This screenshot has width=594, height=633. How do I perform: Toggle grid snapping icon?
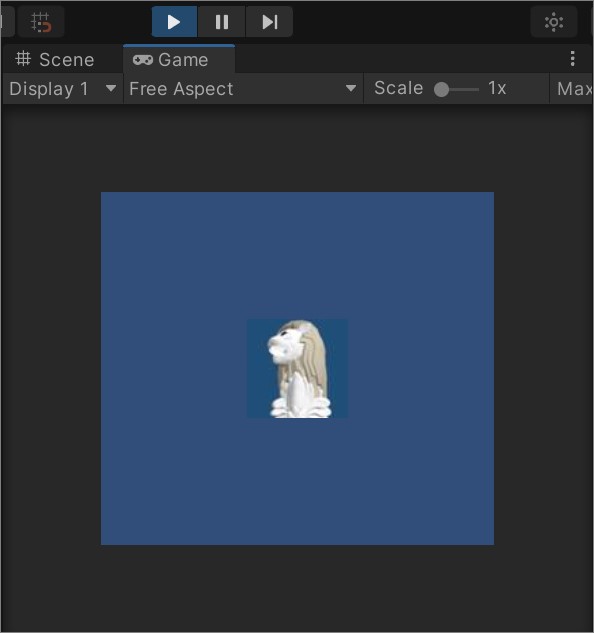click(41, 22)
